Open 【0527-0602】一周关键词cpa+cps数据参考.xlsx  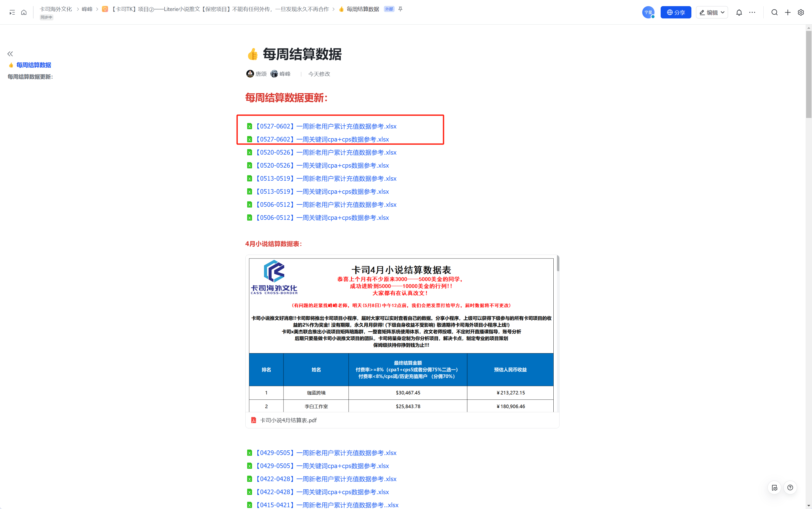(x=322, y=139)
